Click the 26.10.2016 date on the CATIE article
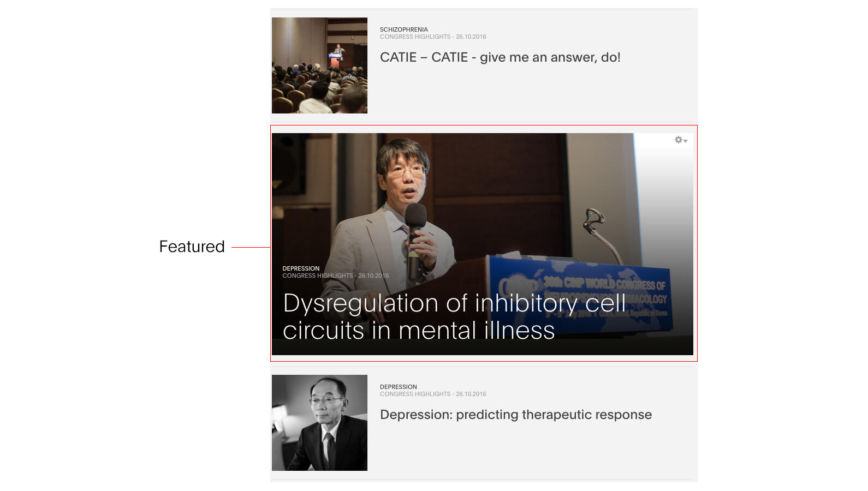 471,37
